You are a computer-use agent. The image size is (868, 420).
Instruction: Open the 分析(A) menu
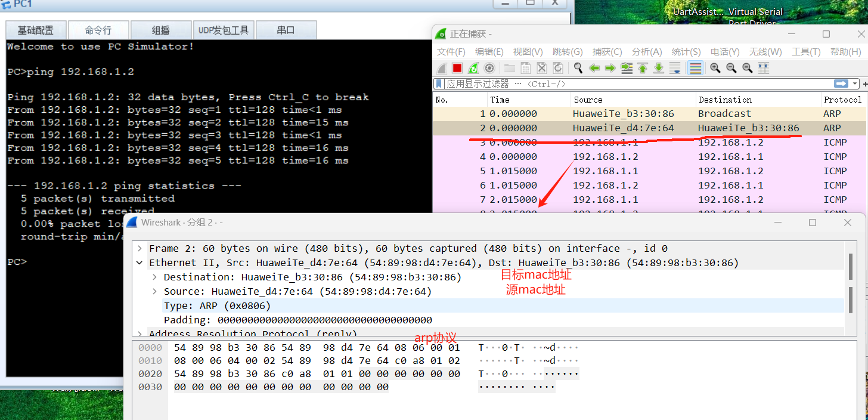(x=647, y=52)
